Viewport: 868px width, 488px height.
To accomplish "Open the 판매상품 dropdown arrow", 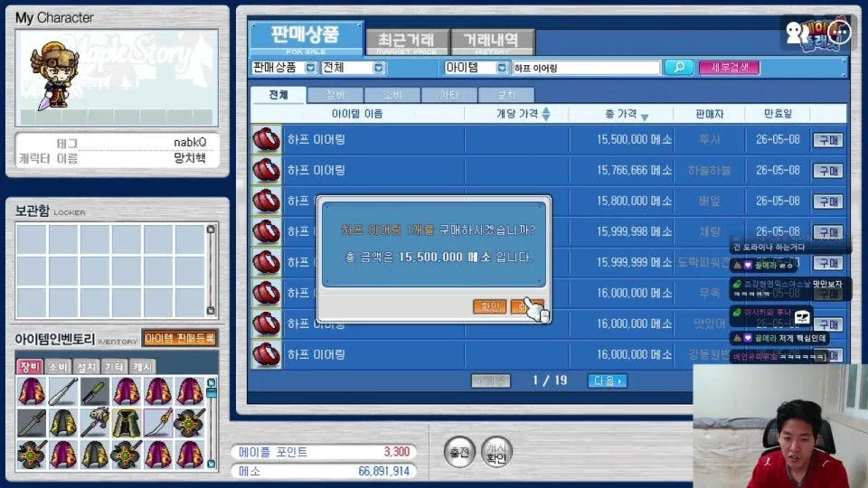I will [x=310, y=68].
